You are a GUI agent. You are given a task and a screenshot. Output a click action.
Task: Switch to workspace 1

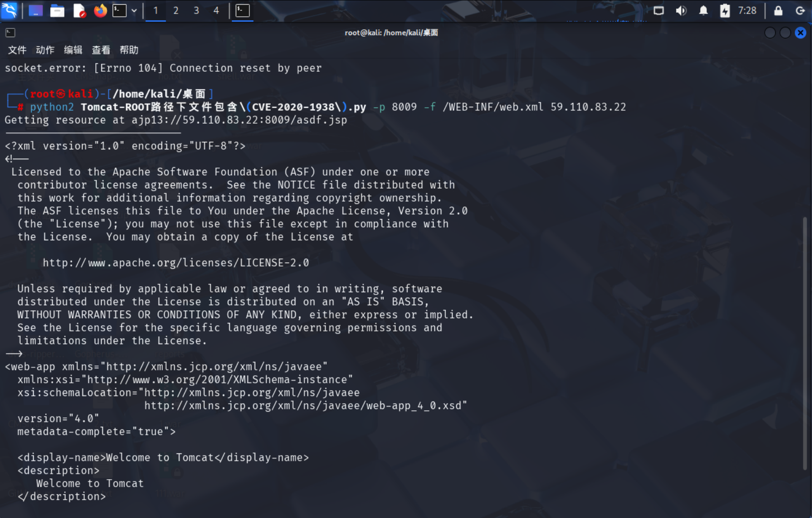[156, 11]
